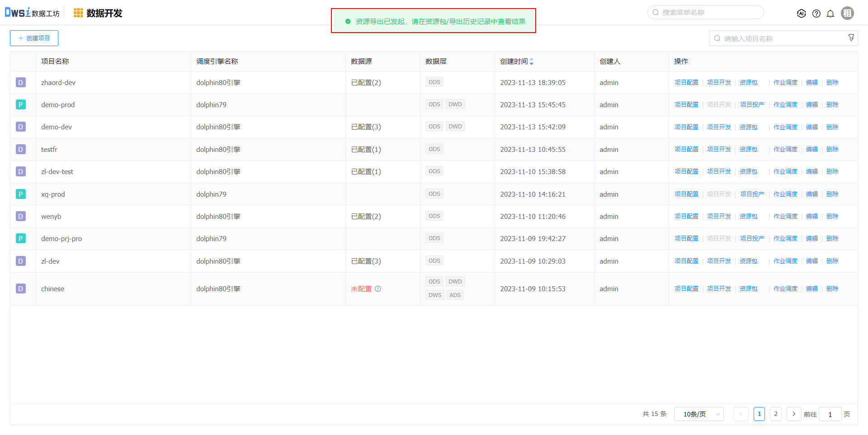Open the orange grid app menu icon
Image resolution: width=868 pixels, height=435 pixels.
click(78, 13)
